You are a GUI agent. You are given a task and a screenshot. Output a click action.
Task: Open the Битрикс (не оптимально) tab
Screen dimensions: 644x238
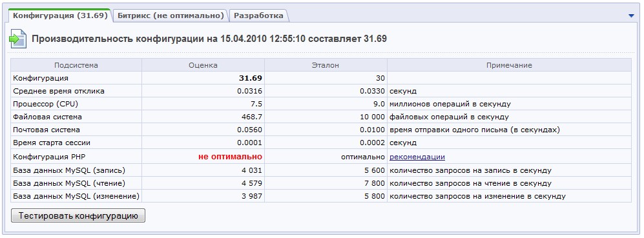click(171, 15)
